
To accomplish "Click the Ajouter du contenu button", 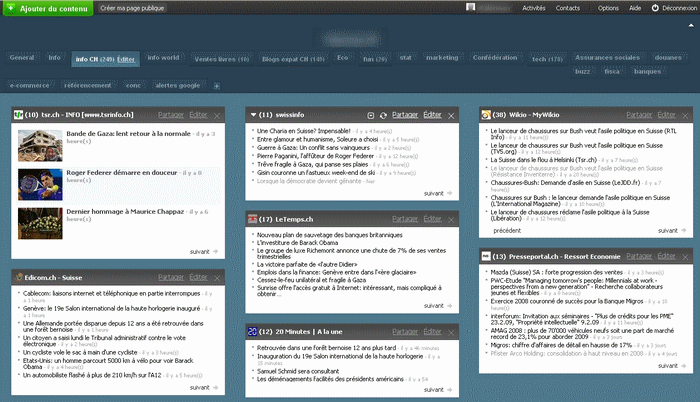I will 48,8.
